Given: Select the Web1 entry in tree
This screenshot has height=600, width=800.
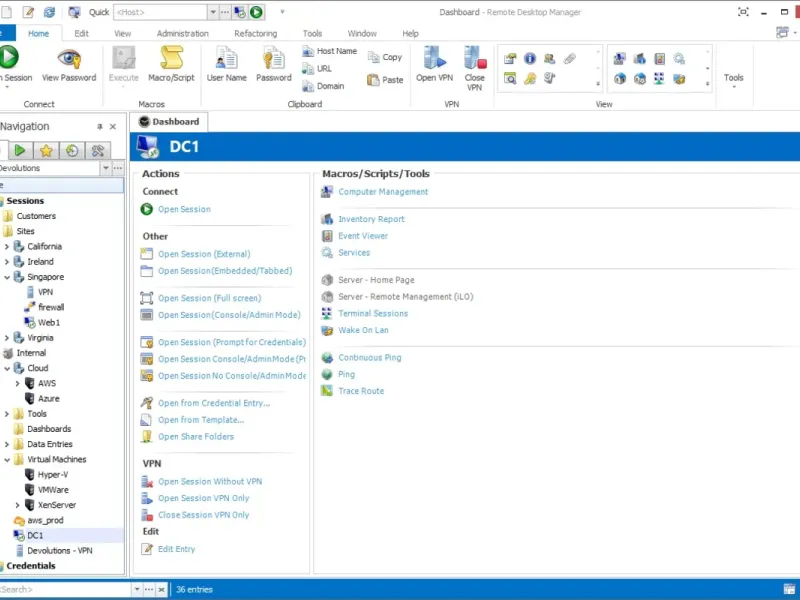Looking at the screenshot, I should [x=49, y=322].
